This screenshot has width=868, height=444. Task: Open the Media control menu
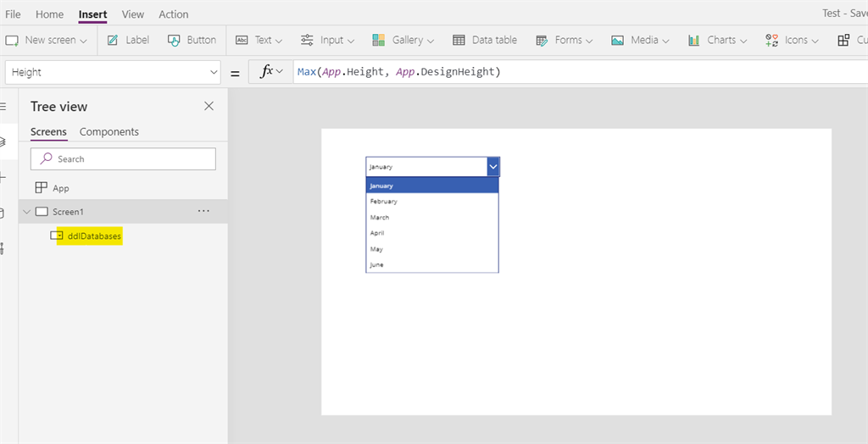click(640, 40)
